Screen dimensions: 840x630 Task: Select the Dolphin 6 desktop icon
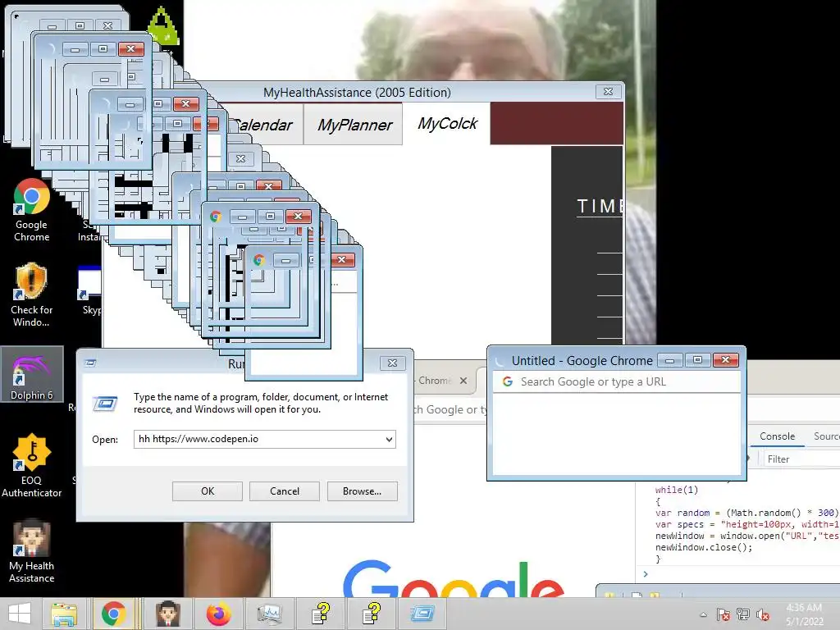coord(32,374)
